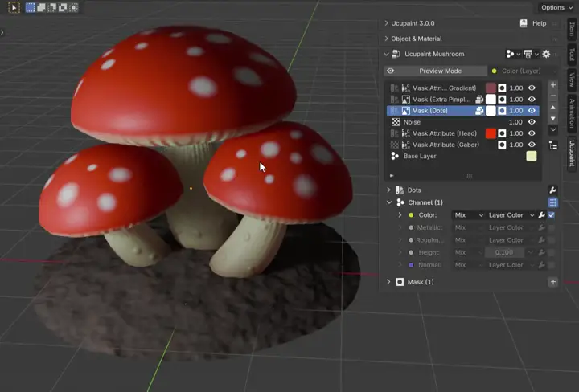579x392 pixels.
Task: Click the baked-image icon on Mask (Extra Pimpl... layer
Action: point(479,99)
